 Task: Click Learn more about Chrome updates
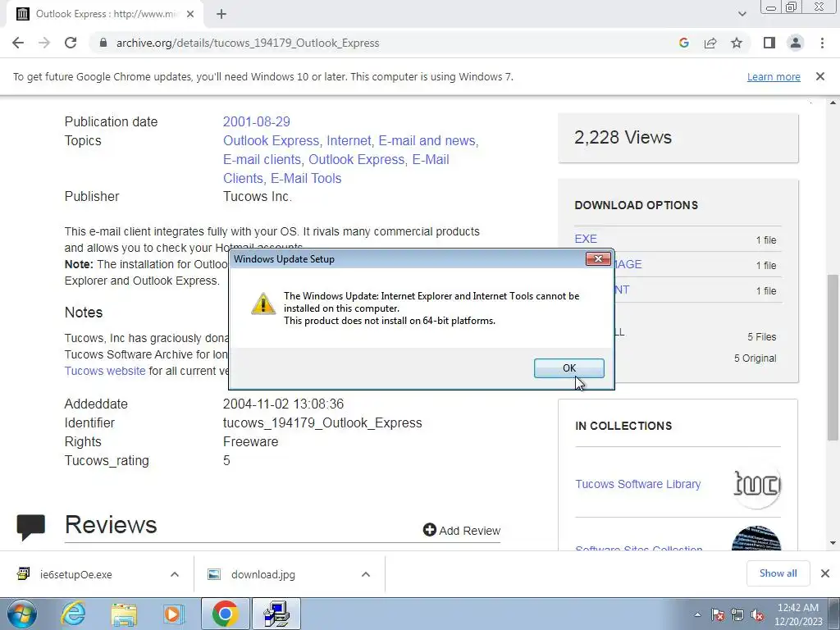pos(774,76)
